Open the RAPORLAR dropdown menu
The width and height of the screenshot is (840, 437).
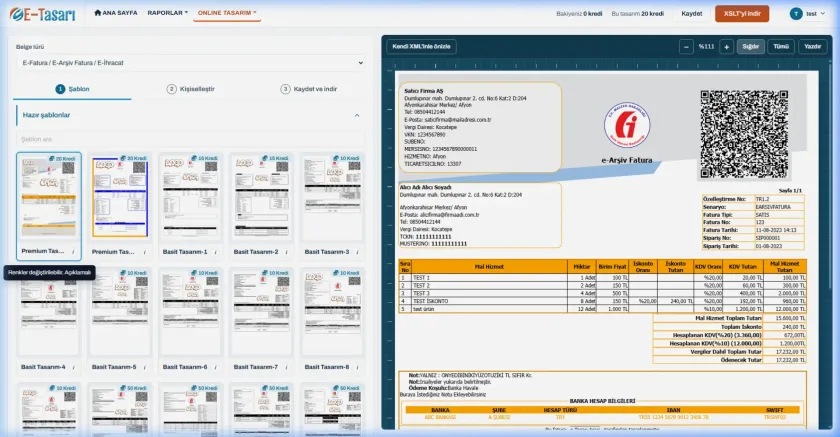[x=168, y=12]
